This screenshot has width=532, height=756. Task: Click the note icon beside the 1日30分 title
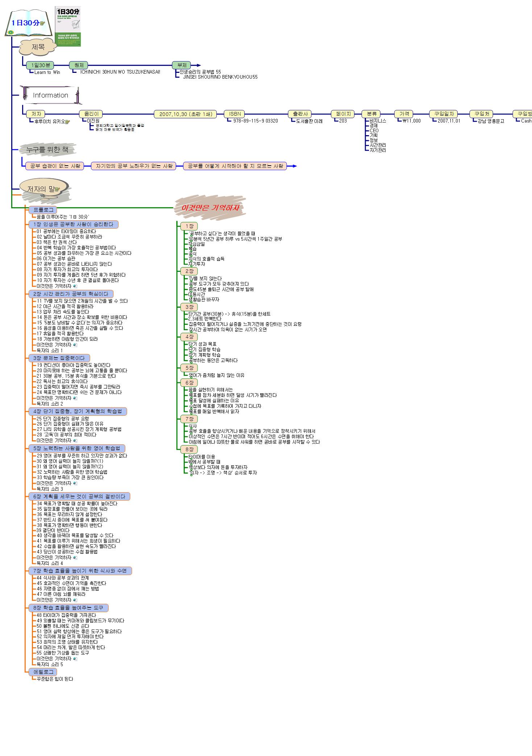point(42,23)
